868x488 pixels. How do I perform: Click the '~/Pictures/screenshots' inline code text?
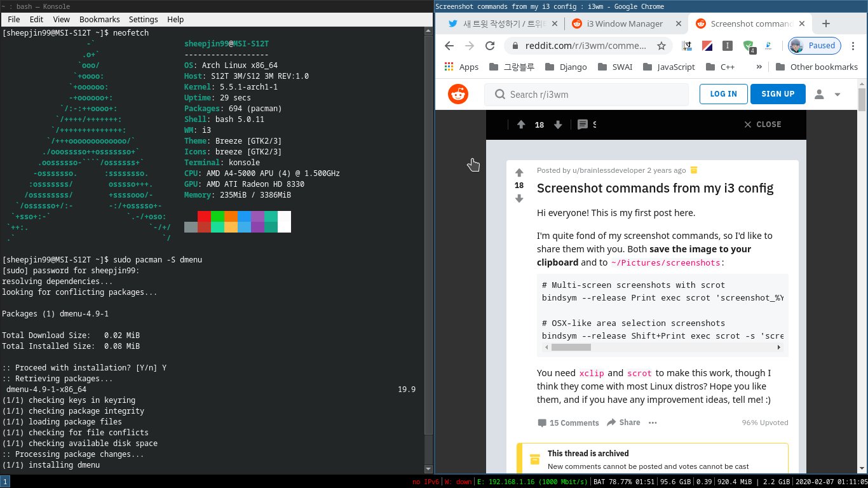(665, 262)
